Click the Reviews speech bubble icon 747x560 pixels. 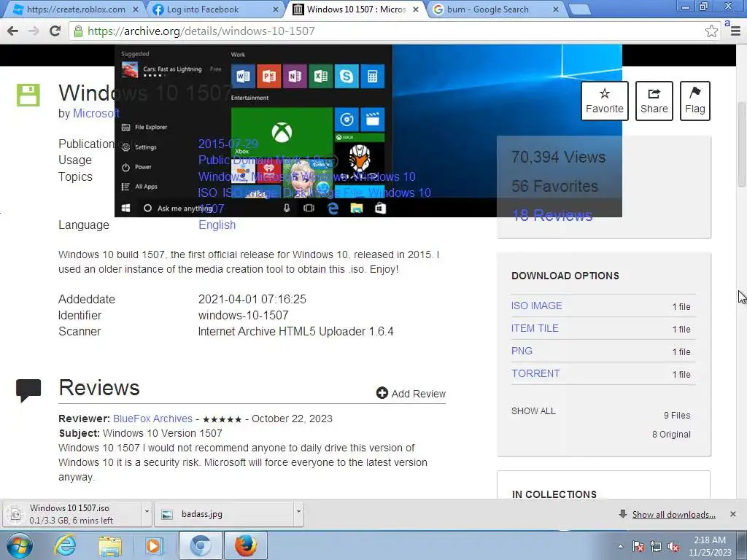tap(28, 391)
